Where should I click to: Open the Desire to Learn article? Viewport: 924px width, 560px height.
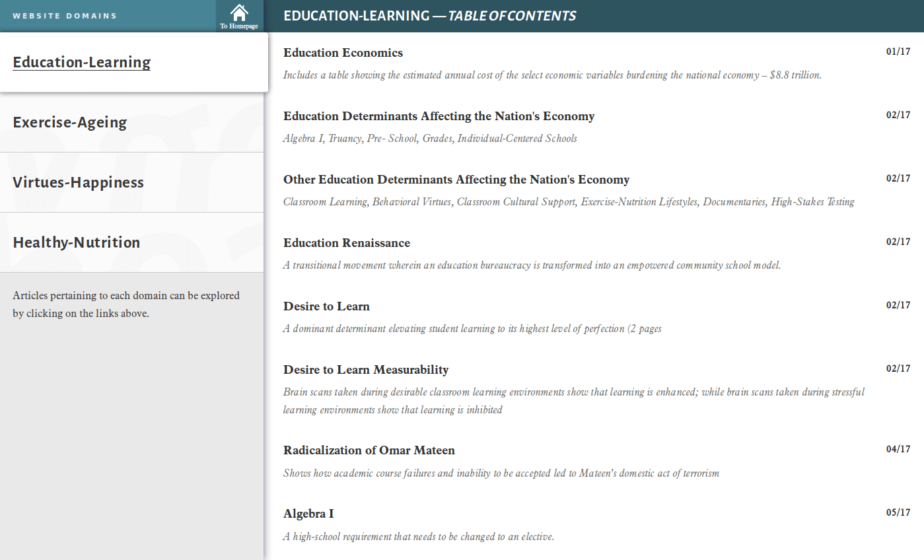[326, 306]
